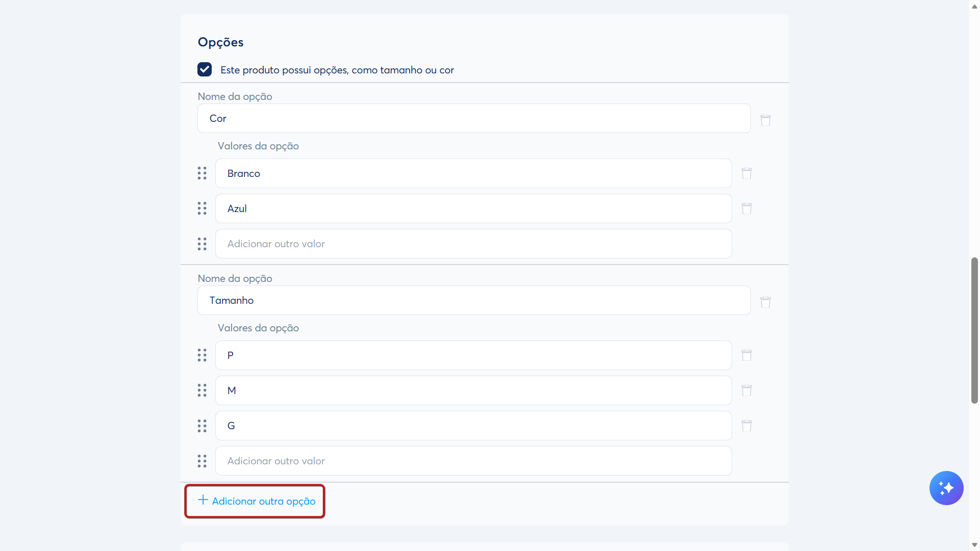
Task: Click drag handle beside G value
Action: (202, 426)
